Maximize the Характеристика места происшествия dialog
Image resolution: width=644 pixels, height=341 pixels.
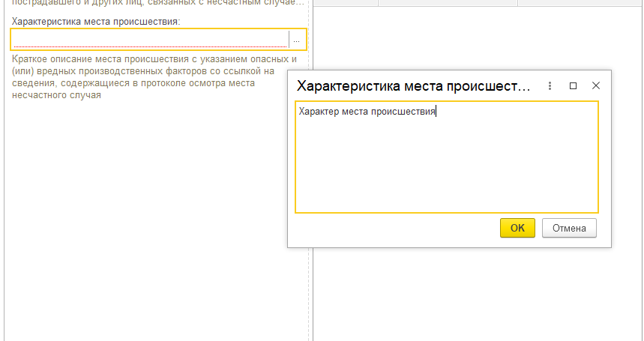[573, 85]
